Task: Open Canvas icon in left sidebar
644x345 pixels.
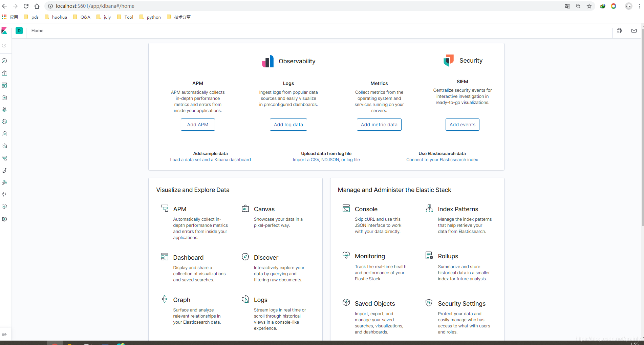Action: coord(4,98)
